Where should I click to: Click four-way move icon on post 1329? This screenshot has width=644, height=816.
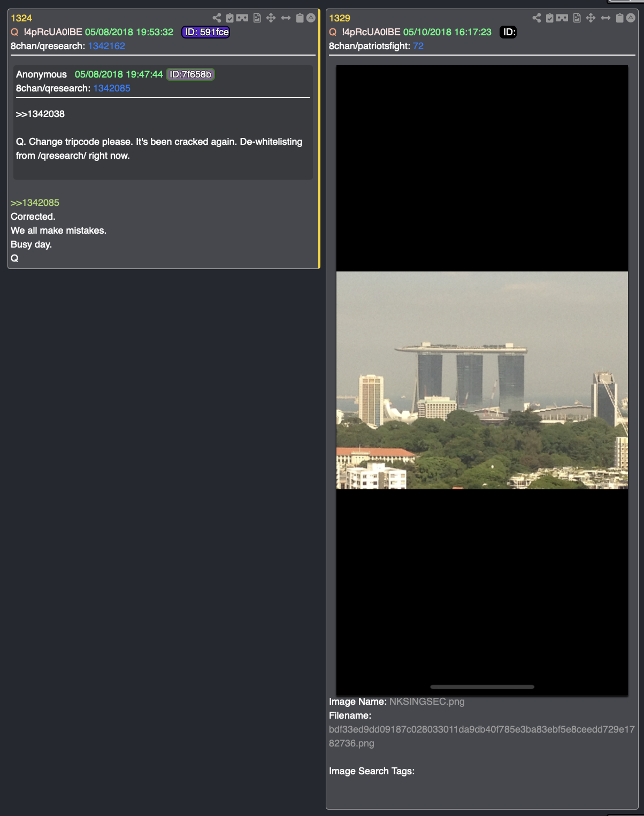point(591,18)
